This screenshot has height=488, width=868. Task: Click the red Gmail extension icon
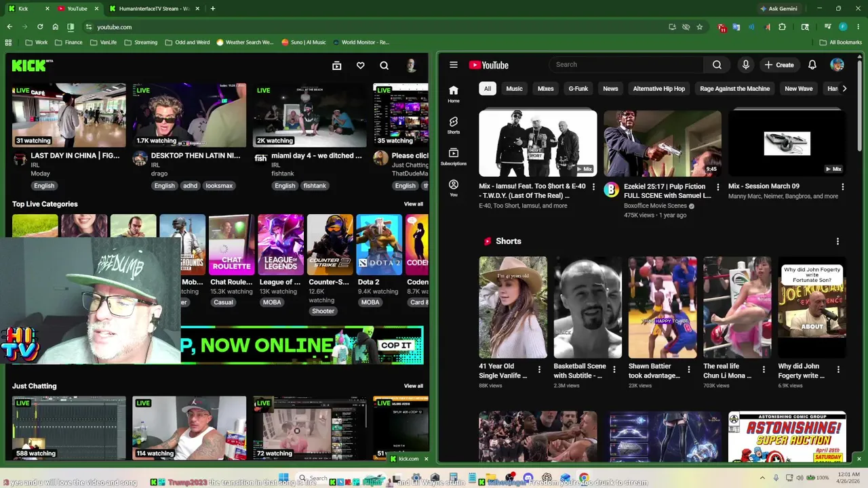[x=722, y=27]
